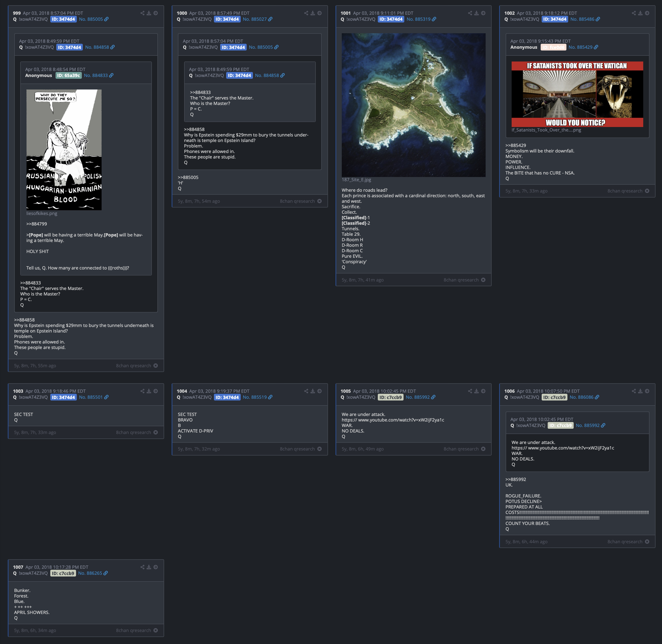
Task: Click the '5y, 8m, 6h, 34m ago' timestamp
Action: (35, 630)
